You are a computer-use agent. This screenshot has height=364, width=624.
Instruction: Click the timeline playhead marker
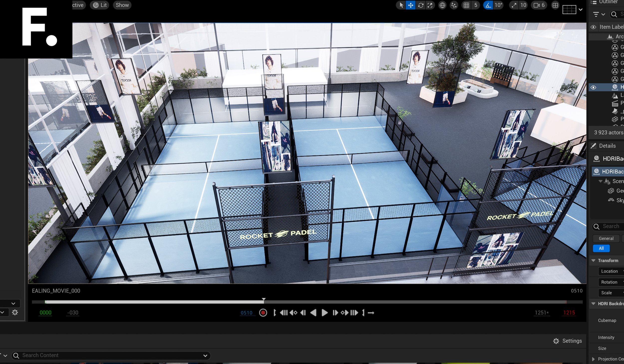[x=264, y=299]
